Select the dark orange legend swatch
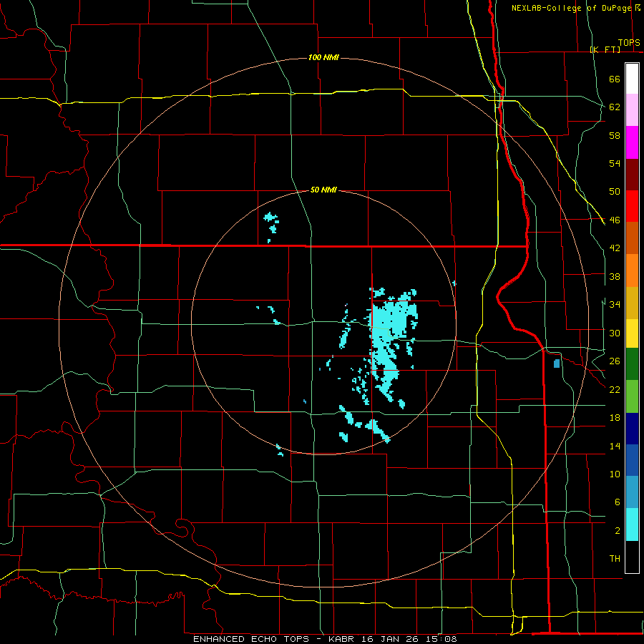644x644 pixels. click(x=632, y=238)
